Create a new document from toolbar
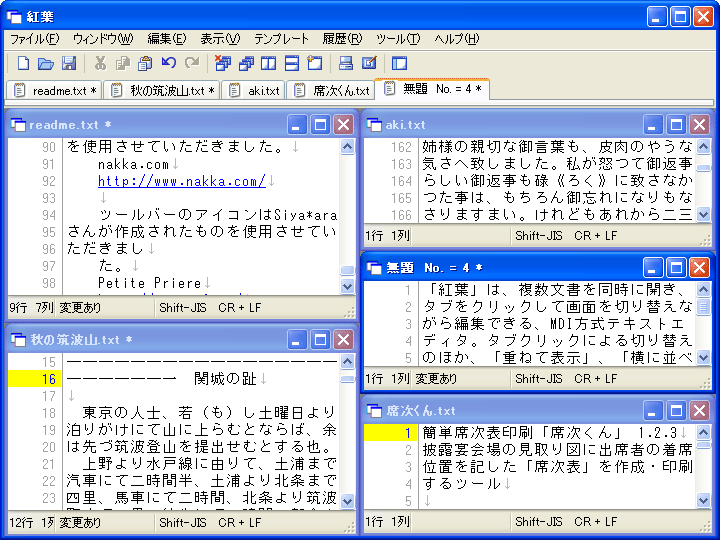720x540 pixels. point(23,63)
